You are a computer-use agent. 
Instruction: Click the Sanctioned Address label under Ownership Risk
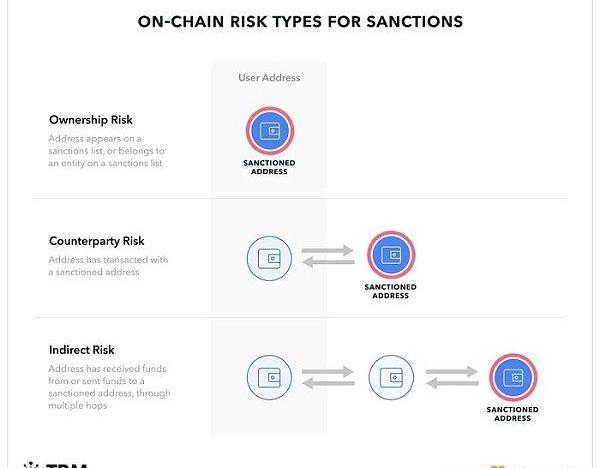pos(269,167)
